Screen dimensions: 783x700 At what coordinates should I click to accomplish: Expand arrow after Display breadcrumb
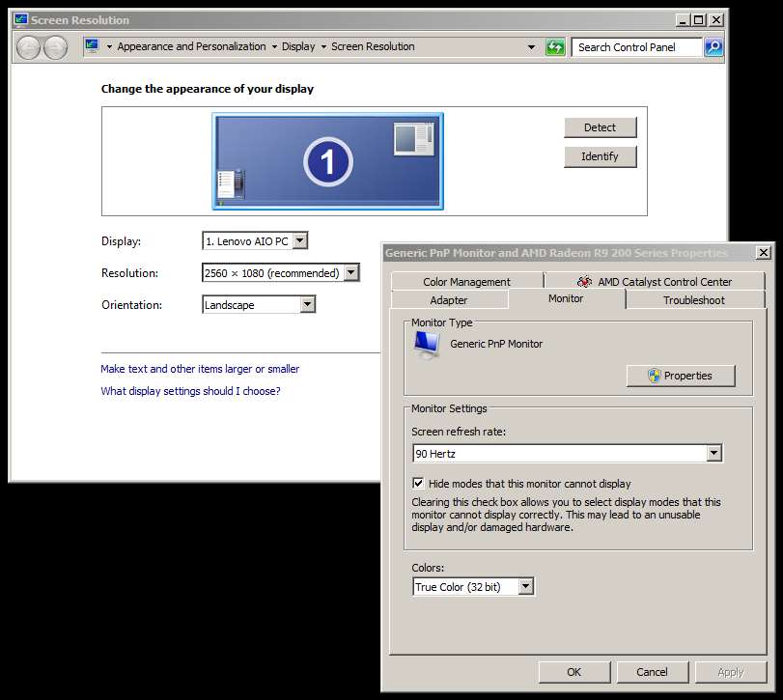[x=323, y=47]
